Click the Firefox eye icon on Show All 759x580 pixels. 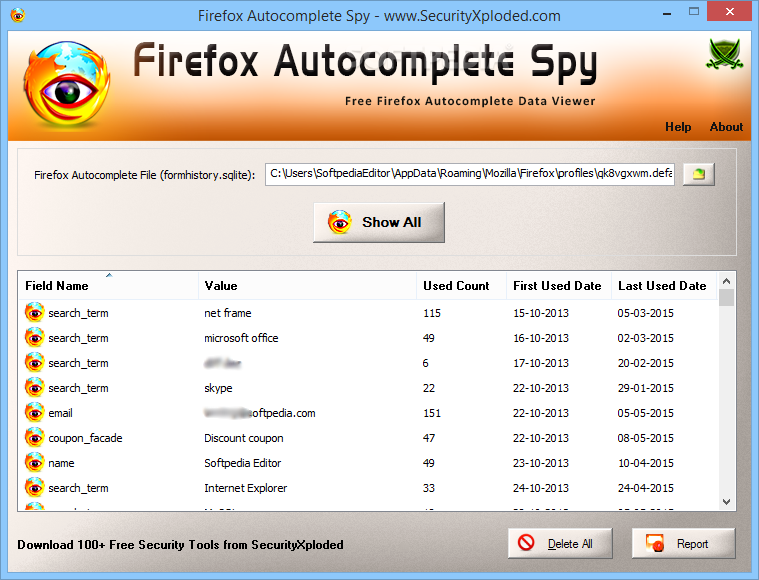339,222
